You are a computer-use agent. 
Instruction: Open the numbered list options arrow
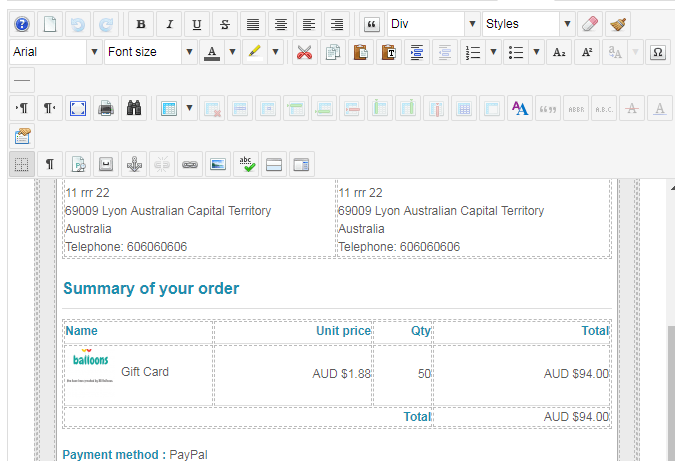[x=493, y=52]
